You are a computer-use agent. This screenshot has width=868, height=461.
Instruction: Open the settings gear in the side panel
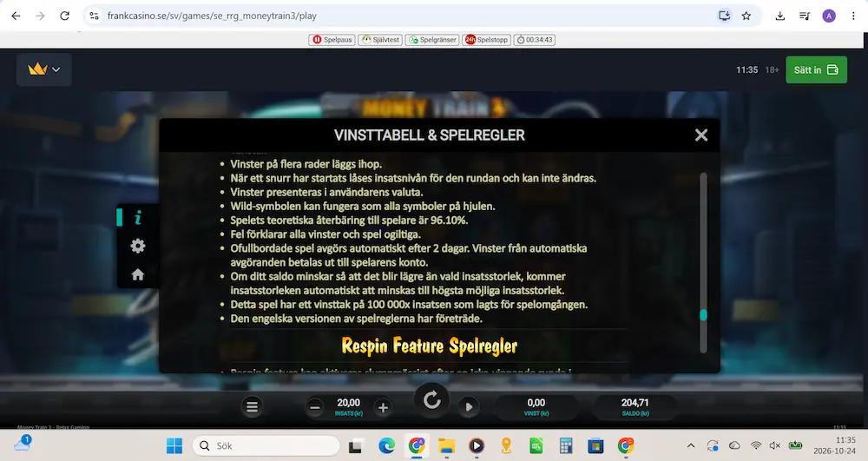pyautogui.click(x=138, y=246)
